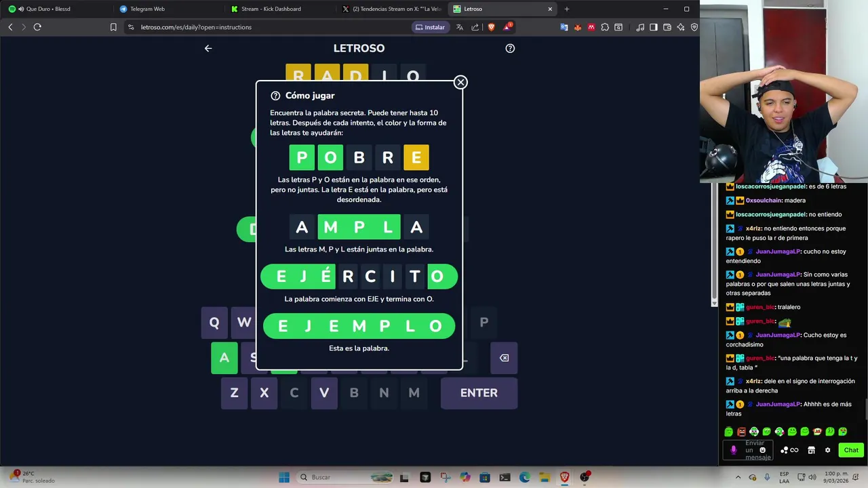Screen dimensions: 868x488
Task: Open the music note media control icon
Action: (x=640, y=27)
